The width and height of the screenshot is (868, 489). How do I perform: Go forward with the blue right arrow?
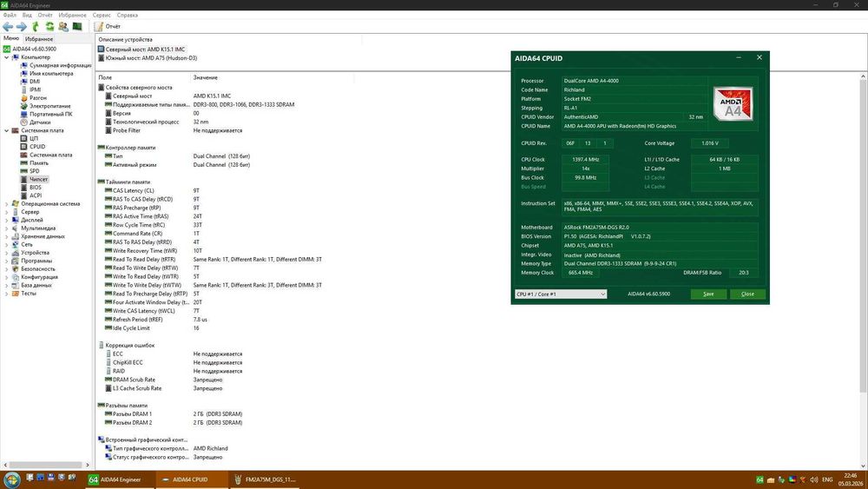pos(22,27)
